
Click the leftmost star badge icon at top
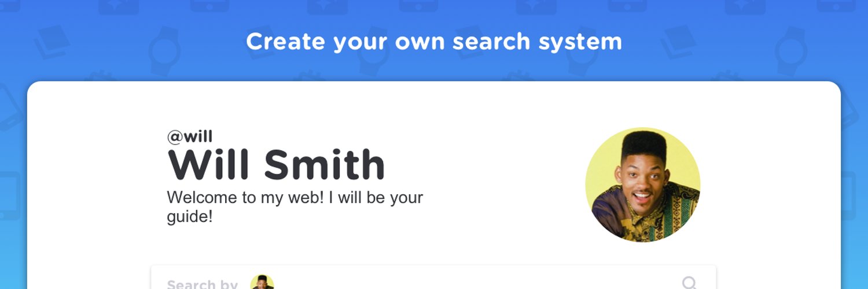pyautogui.click(x=119, y=6)
